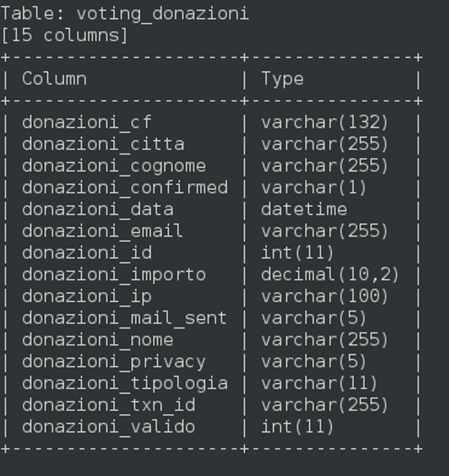The image size is (449, 476).
Task: Click the table name voting_donazioni
Action: click(x=163, y=14)
